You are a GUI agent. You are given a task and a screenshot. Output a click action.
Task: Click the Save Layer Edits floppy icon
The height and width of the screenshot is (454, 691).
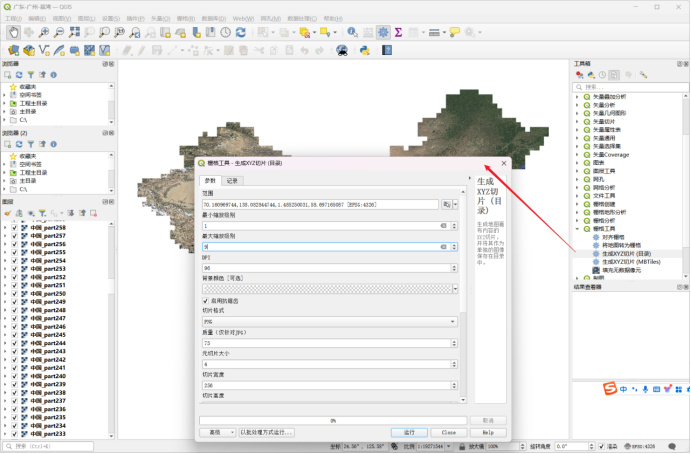pos(157,50)
